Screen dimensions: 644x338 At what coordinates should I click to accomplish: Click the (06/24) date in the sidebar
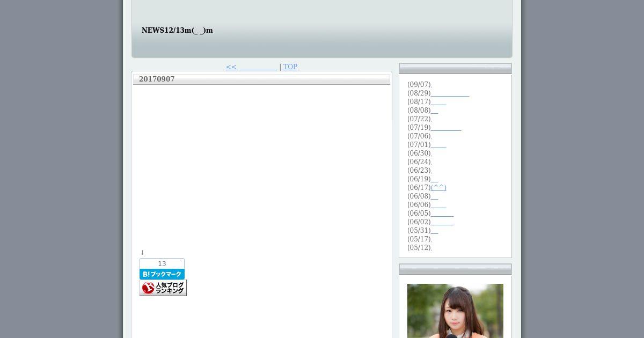point(419,162)
